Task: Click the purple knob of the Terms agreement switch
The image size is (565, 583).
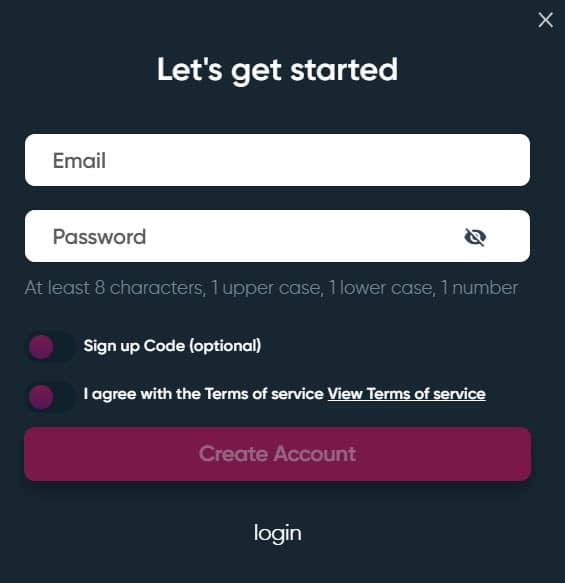Action: [41, 397]
